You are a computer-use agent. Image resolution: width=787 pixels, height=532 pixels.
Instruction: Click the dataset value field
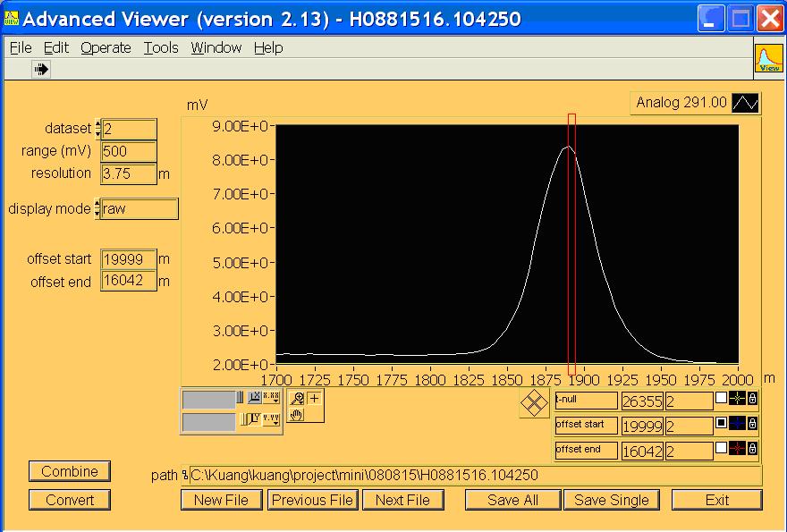click(129, 130)
